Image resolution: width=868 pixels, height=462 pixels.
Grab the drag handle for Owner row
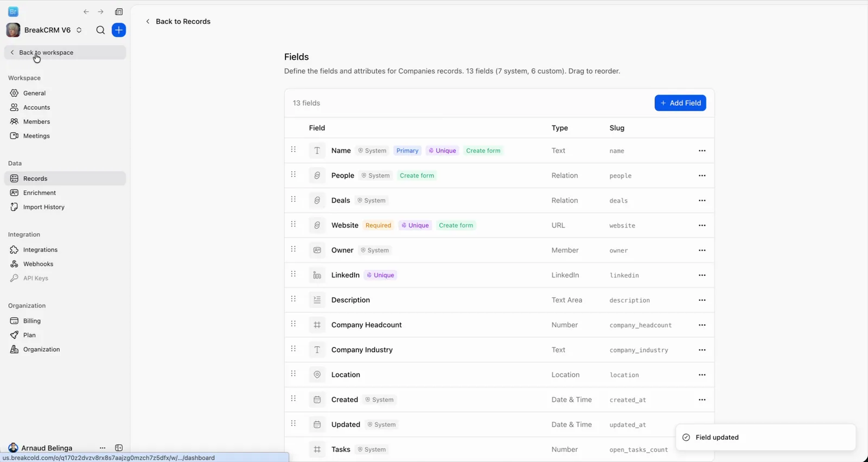point(293,249)
